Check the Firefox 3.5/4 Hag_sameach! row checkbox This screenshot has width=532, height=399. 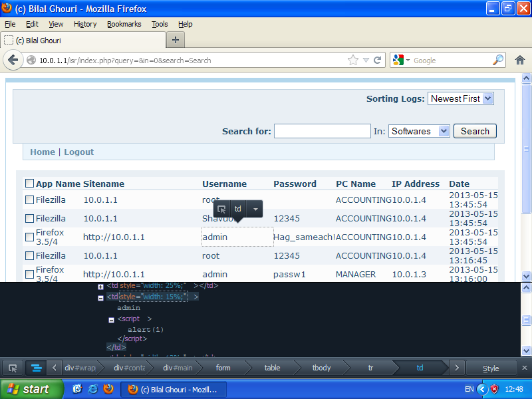(x=29, y=237)
